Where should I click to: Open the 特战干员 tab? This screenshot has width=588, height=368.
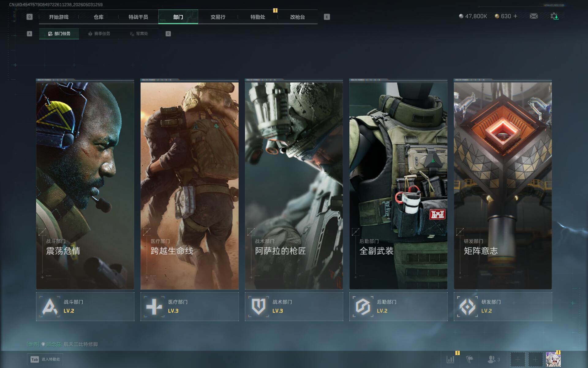click(x=138, y=17)
